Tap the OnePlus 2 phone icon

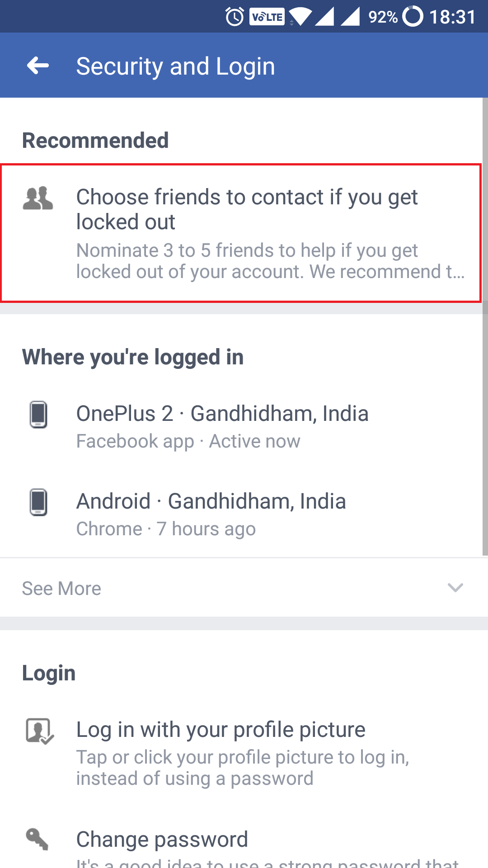38,414
